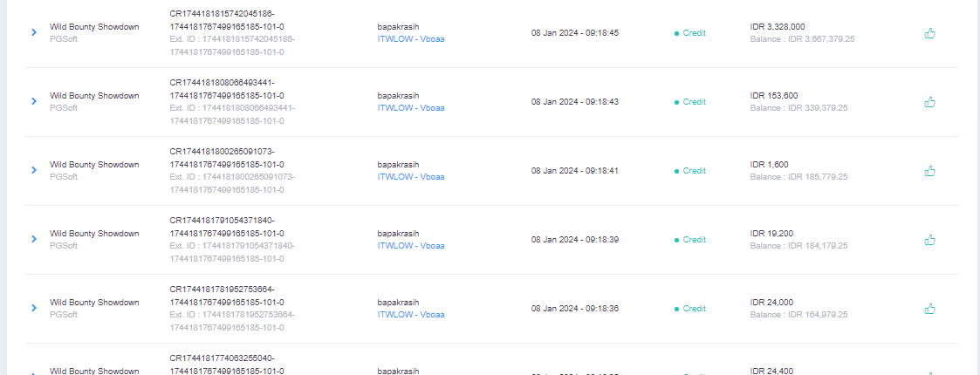This screenshot has height=375, width=980.
Task: Click Wild Bounty Showdown in the 09:18:36 row
Action: click(x=94, y=303)
